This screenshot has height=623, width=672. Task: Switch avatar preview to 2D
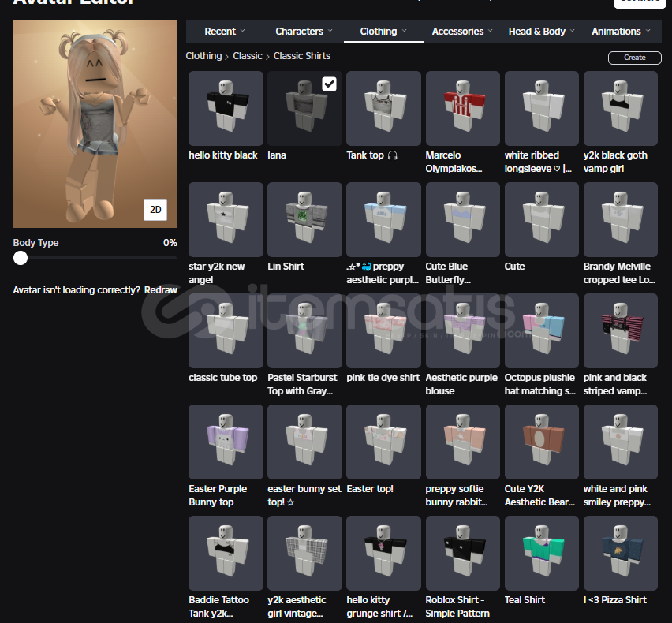(155, 210)
